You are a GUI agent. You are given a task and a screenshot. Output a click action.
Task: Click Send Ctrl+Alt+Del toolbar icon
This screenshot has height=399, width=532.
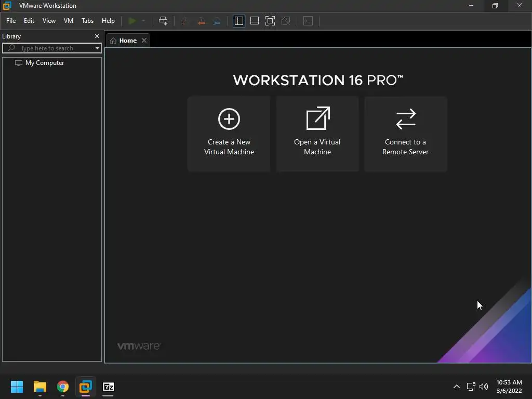click(163, 21)
